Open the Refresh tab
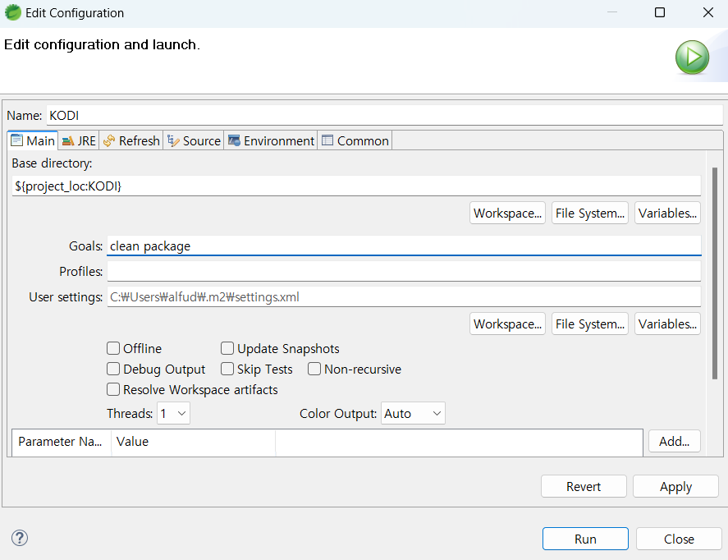The image size is (728, 560). (131, 140)
